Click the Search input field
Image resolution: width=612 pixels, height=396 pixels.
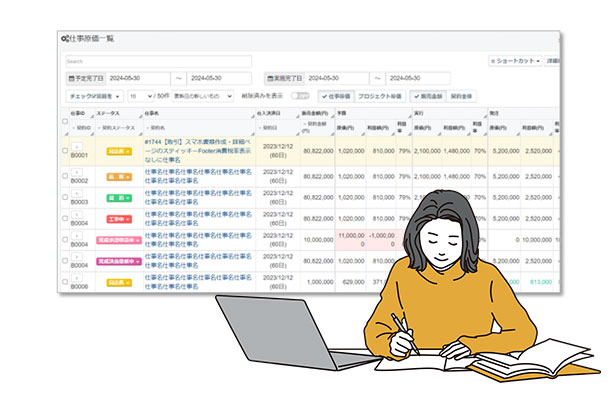coord(158,61)
